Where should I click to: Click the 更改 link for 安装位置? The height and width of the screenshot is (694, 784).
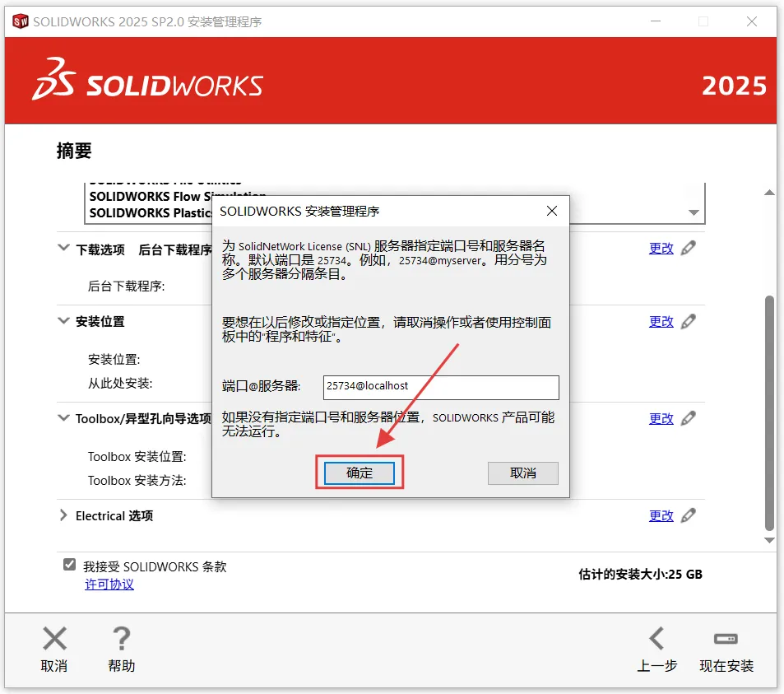pos(661,321)
